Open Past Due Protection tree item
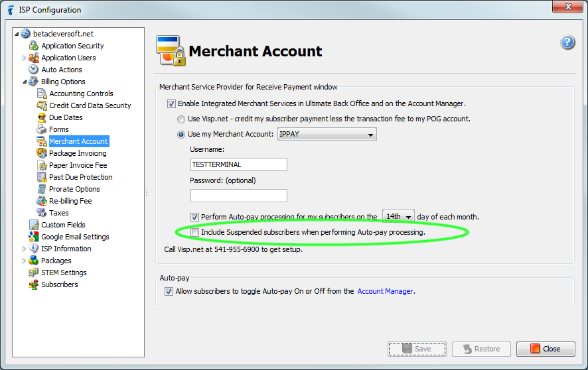The height and width of the screenshot is (370, 588). [x=80, y=177]
